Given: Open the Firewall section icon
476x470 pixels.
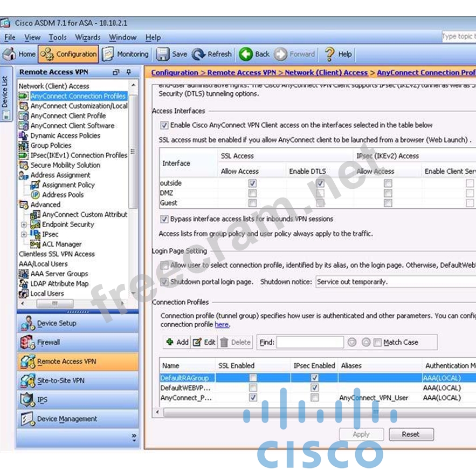Looking at the screenshot, I should 27,343.
